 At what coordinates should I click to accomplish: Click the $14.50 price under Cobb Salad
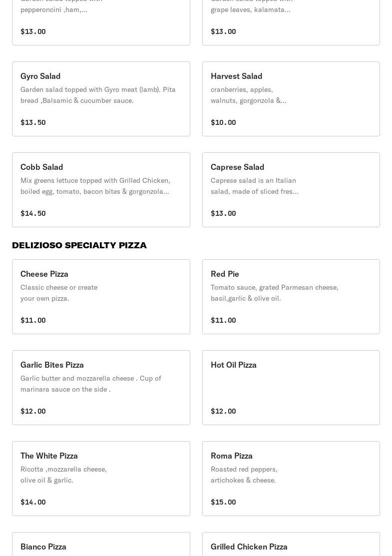[x=33, y=213]
